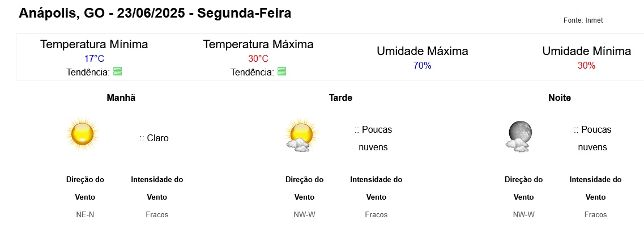
Task: Select the Anápolis, GO date heading
Action: [155, 13]
